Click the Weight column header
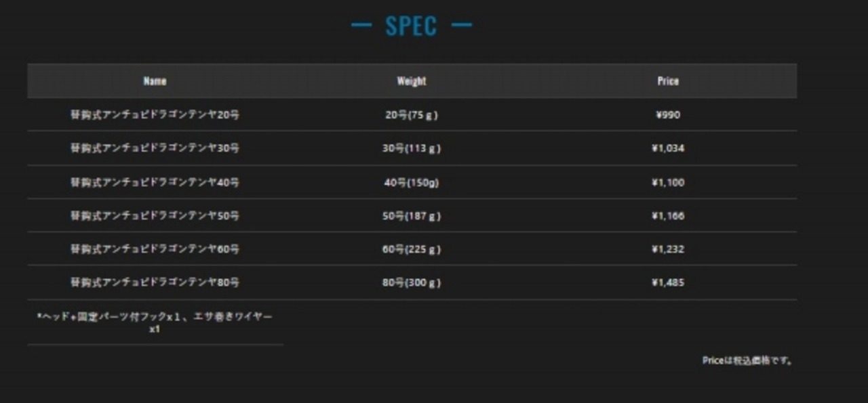 [412, 81]
